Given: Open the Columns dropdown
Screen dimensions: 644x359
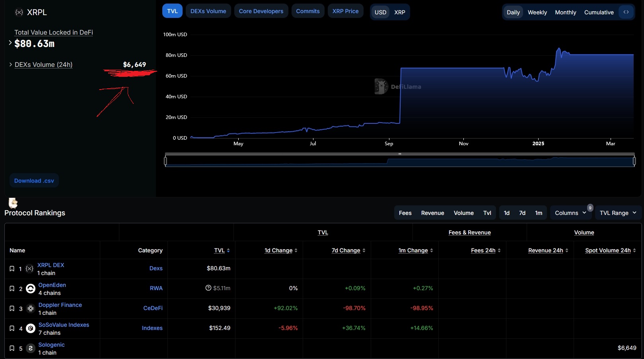Looking at the screenshot, I should pyautogui.click(x=570, y=213).
